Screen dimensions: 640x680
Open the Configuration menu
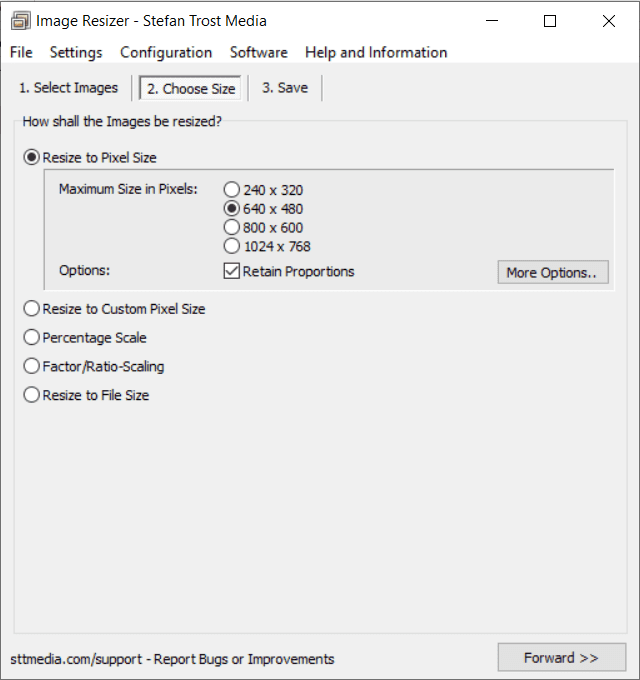(166, 52)
